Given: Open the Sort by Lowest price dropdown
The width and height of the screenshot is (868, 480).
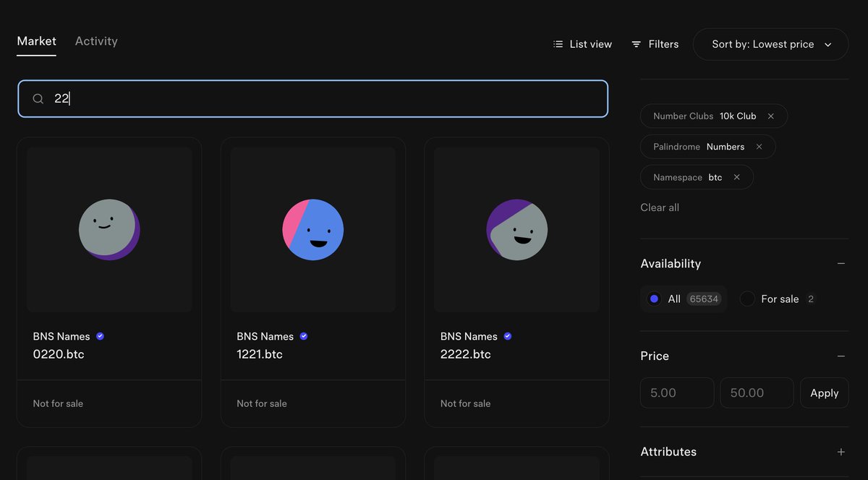Looking at the screenshot, I should point(770,44).
